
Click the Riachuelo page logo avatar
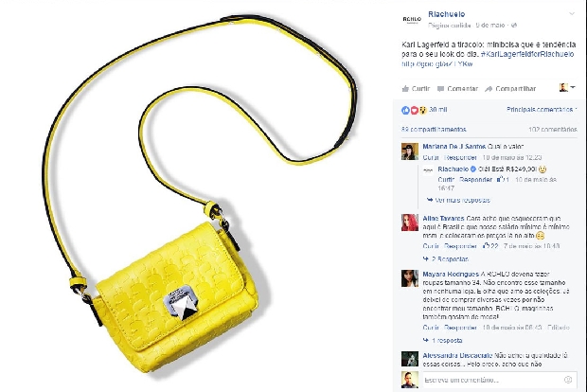click(412, 19)
